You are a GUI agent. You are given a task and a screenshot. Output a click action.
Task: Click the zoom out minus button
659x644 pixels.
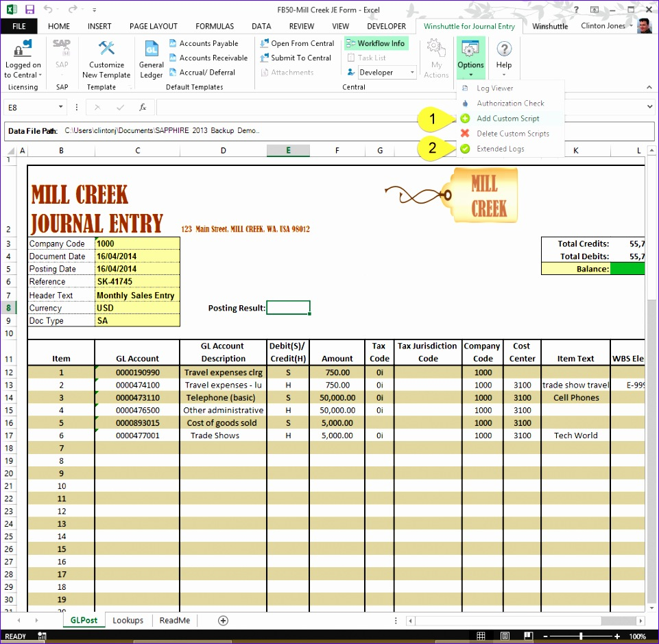[546, 636]
